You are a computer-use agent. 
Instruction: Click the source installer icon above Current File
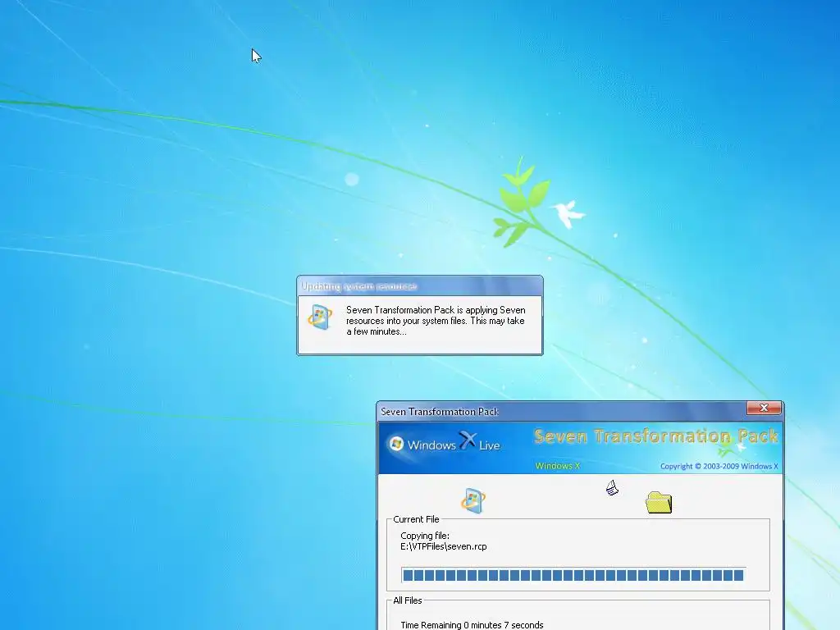click(473, 500)
